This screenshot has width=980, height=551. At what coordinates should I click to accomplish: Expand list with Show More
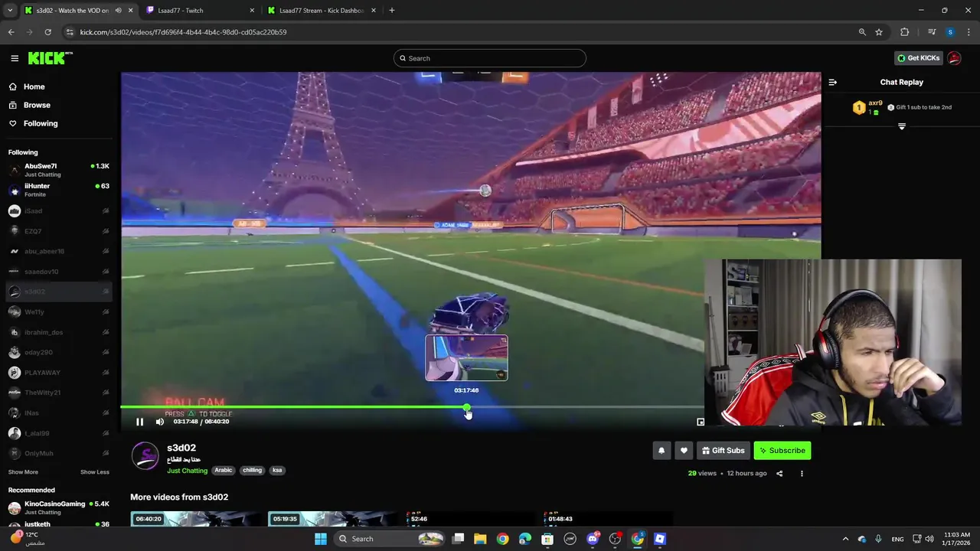click(23, 472)
